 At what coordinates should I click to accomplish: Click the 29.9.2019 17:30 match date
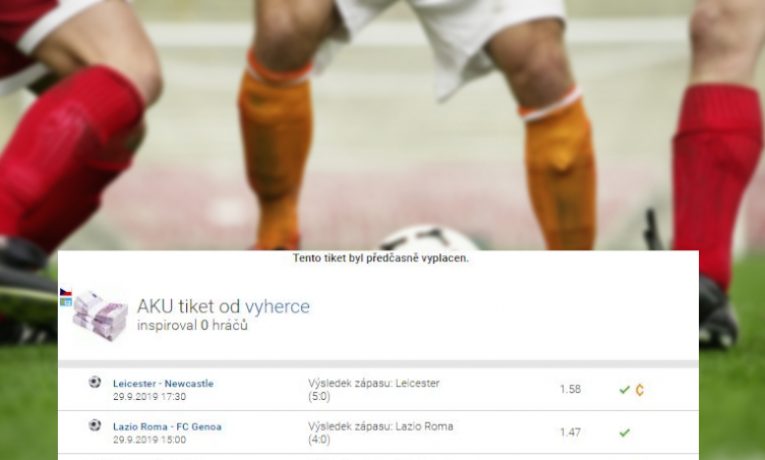(149, 397)
